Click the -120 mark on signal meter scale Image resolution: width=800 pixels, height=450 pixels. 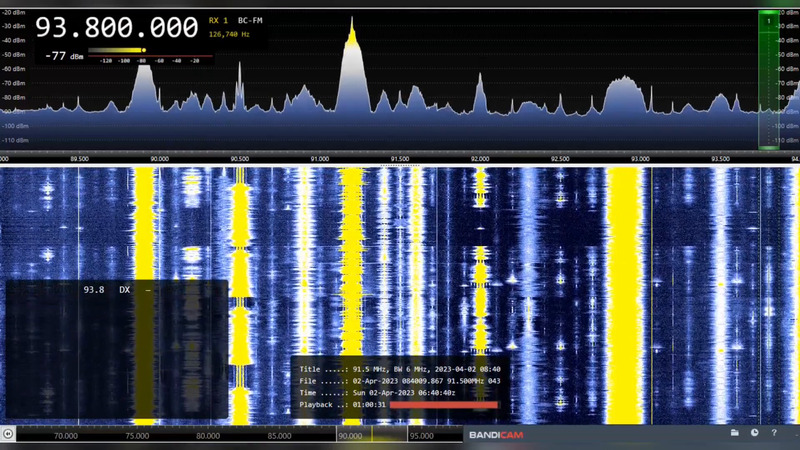pyautogui.click(x=106, y=61)
